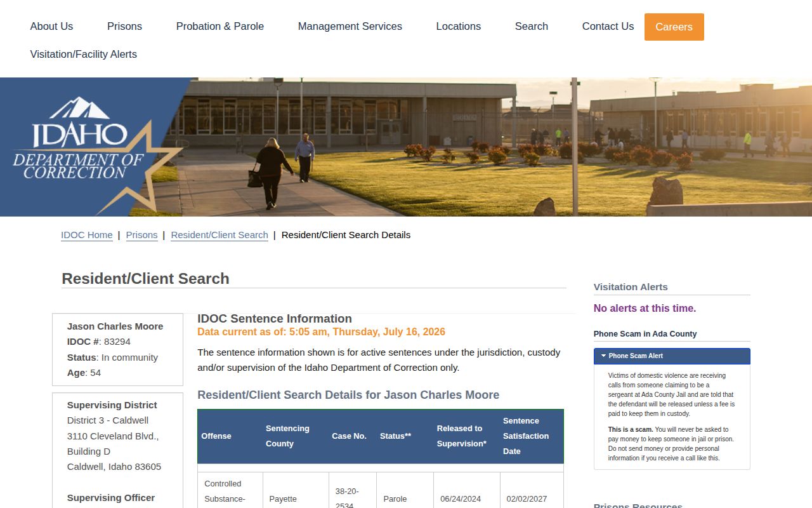Follow the Resident/Client Search breadcrumb link
Image resolution: width=812 pixels, height=508 pixels.
coord(219,235)
